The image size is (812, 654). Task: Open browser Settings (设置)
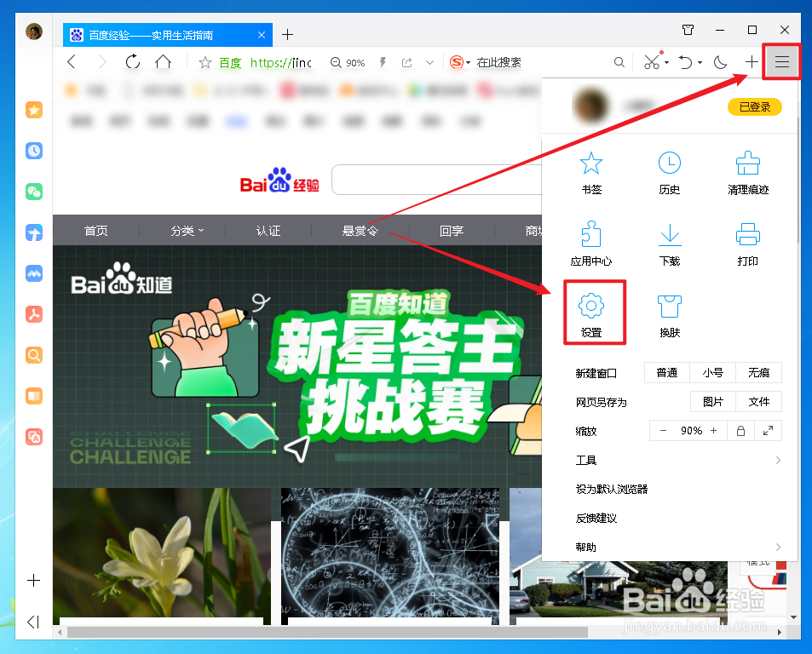594,312
